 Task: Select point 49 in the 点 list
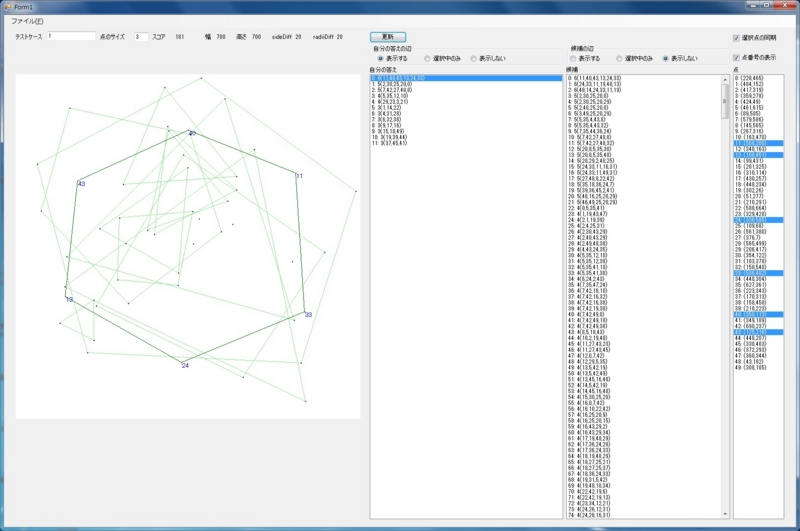tap(758, 368)
